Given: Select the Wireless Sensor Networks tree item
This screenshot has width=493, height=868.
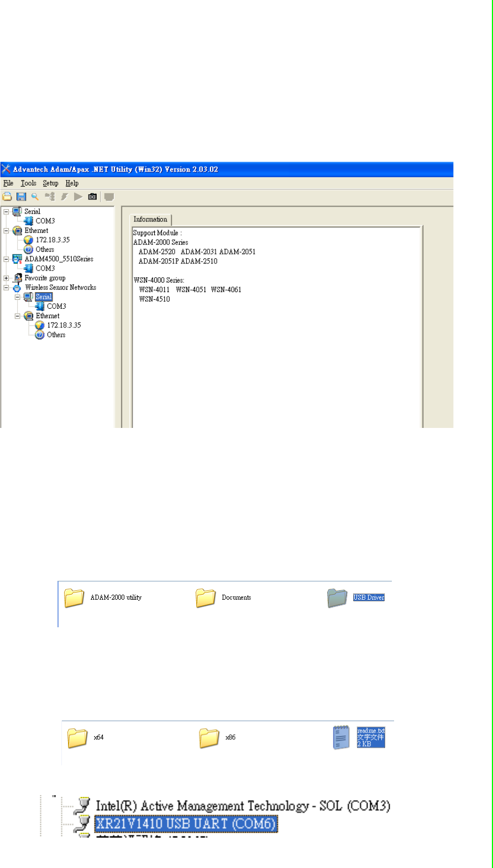Looking at the screenshot, I should [x=60, y=288].
